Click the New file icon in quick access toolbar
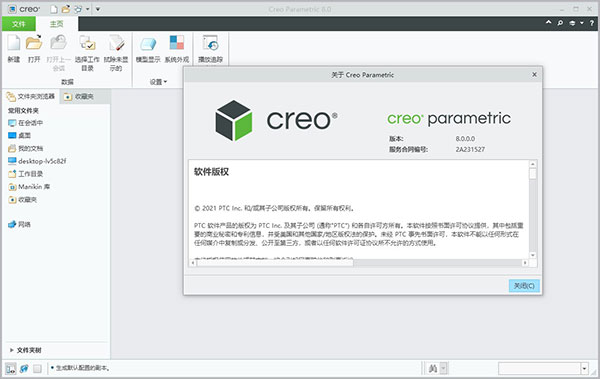This screenshot has height=379, width=600. pos(54,9)
